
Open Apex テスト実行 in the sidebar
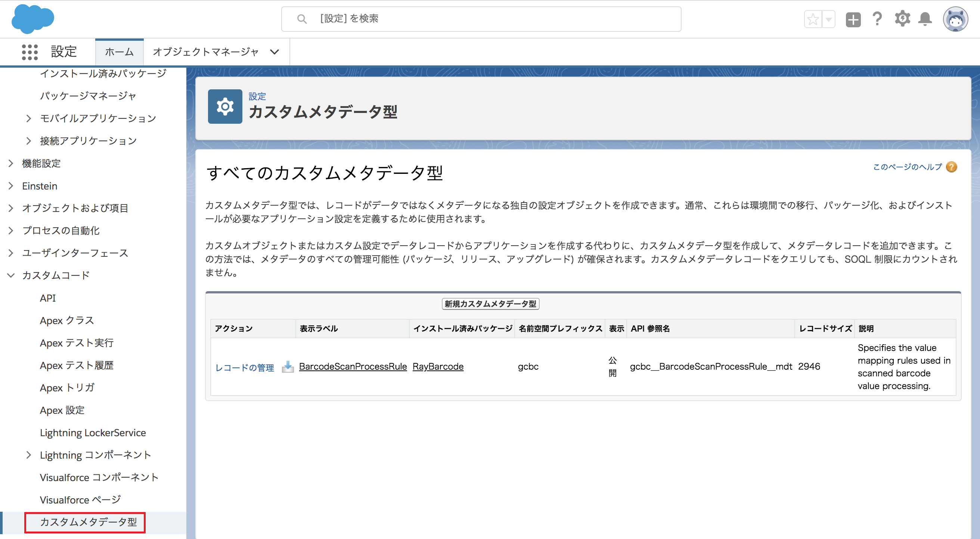77,343
